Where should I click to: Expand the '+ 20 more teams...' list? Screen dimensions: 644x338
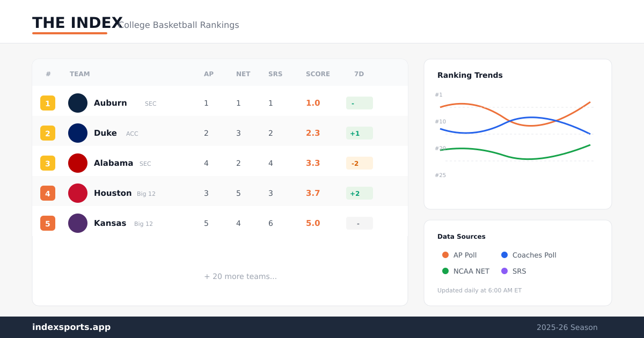[x=240, y=276]
